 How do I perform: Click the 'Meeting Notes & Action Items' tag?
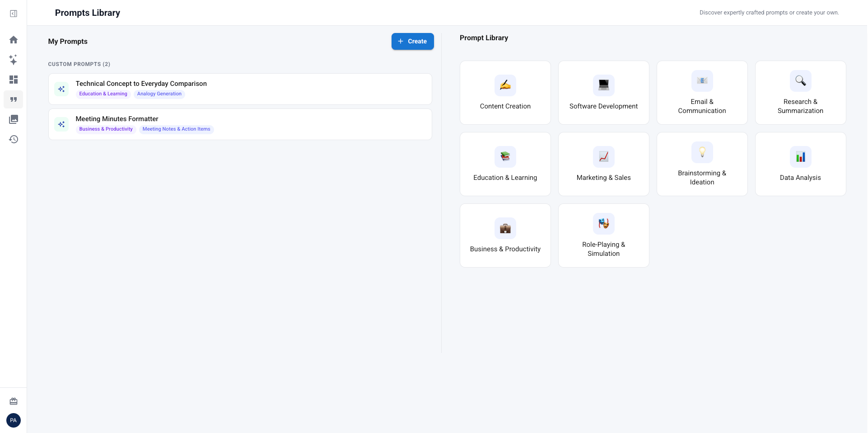click(177, 129)
